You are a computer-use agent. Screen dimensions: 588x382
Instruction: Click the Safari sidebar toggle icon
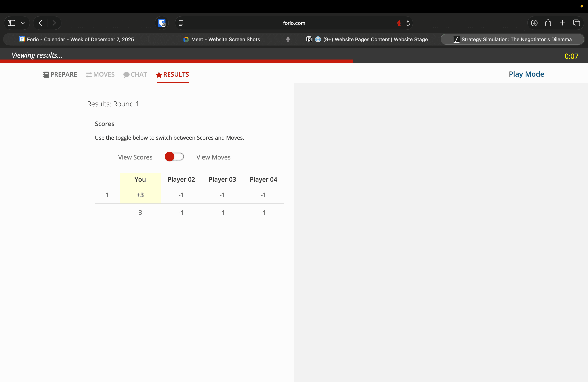[x=12, y=23]
